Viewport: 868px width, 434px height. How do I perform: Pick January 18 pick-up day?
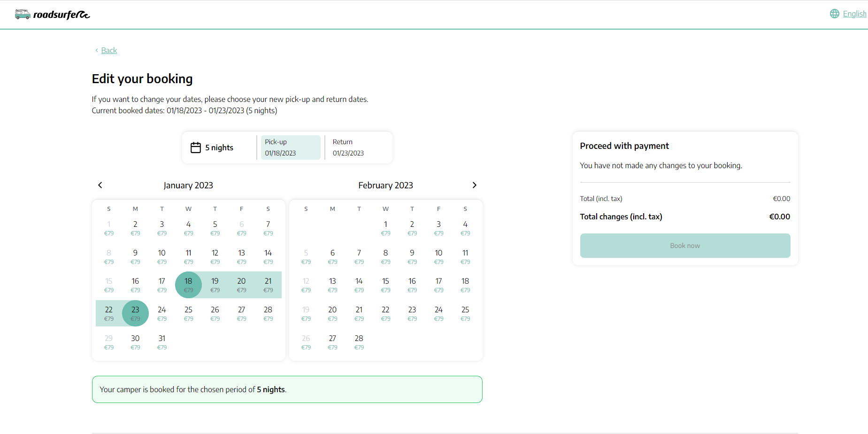click(x=188, y=285)
